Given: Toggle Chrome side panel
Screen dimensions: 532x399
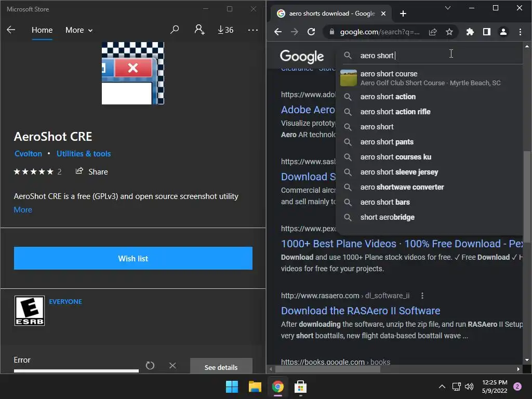Looking at the screenshot, I should (486, 32).
